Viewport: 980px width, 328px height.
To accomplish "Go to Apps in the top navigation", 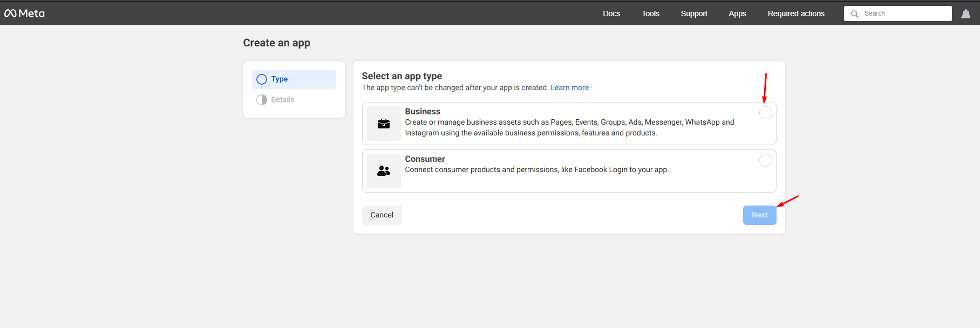I will pyautogui.click(x=737, y=13).
